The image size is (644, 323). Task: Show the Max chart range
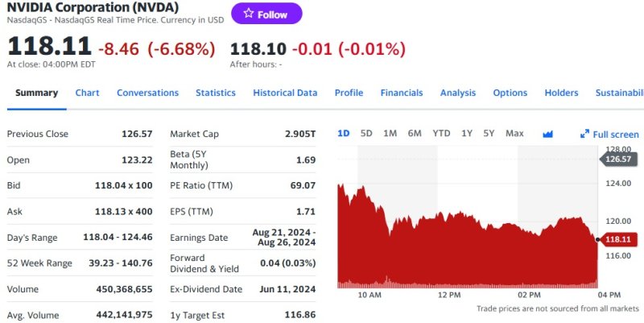click(514, 134)
